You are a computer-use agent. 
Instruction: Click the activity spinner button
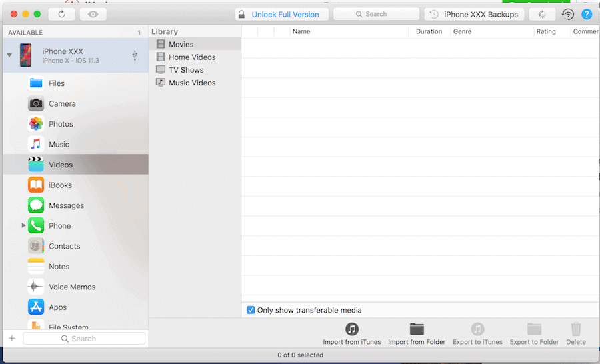(x=542, y=15)
